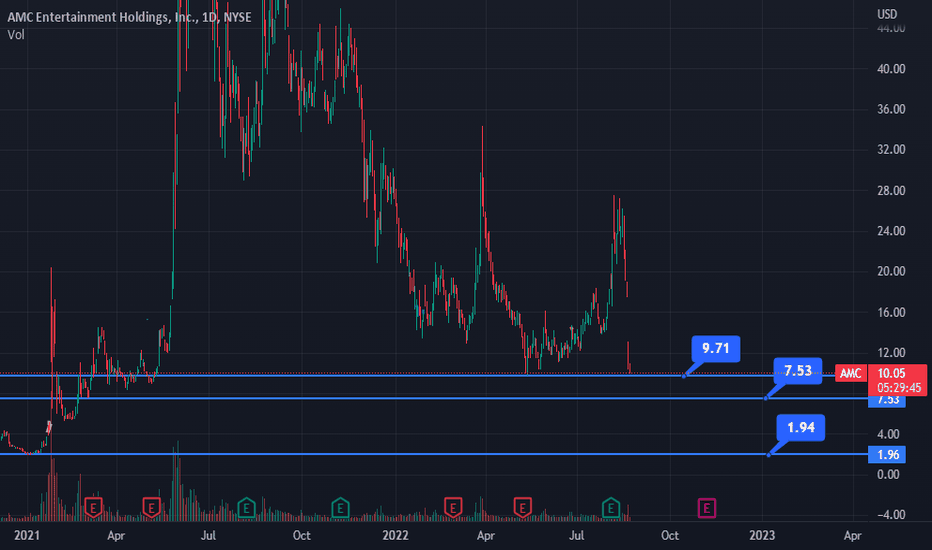Click the 24.00 price axis label
The width and height of the screenshot is (932, 550).
[x=891, y=231]
